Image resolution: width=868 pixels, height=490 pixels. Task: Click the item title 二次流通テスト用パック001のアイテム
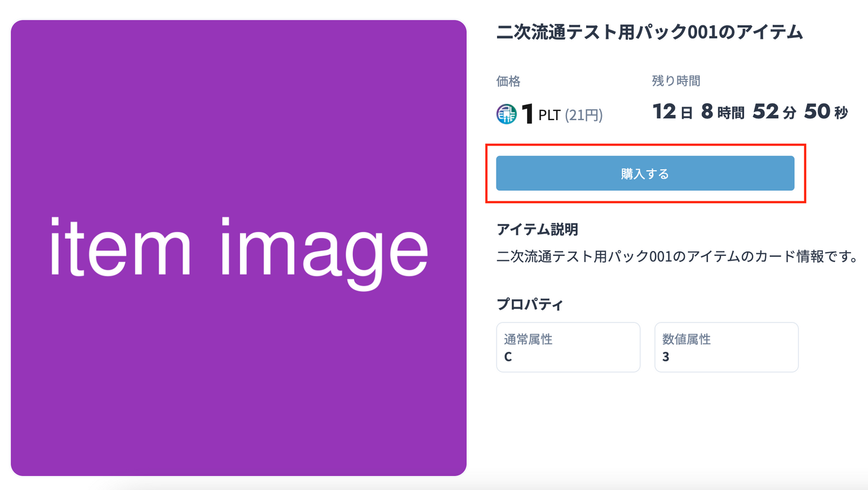tap(649, 32)
